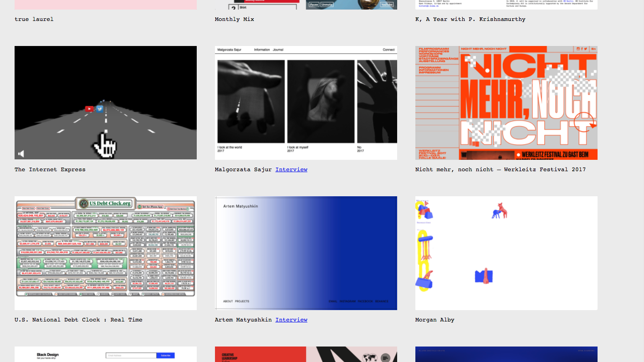The image size is (644, 362).
Task: Click the Email Address field in Black Design
Action: [x=131, y=355]
